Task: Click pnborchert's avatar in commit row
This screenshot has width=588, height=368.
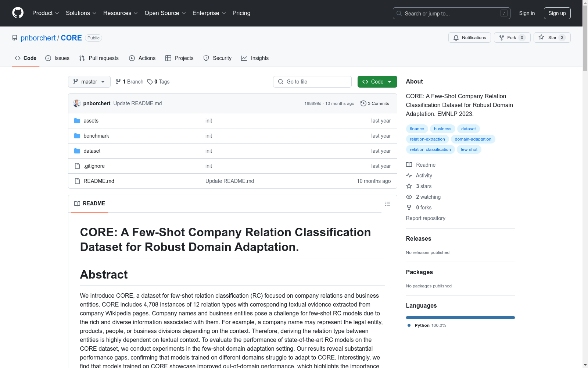Action: point(77,103)
